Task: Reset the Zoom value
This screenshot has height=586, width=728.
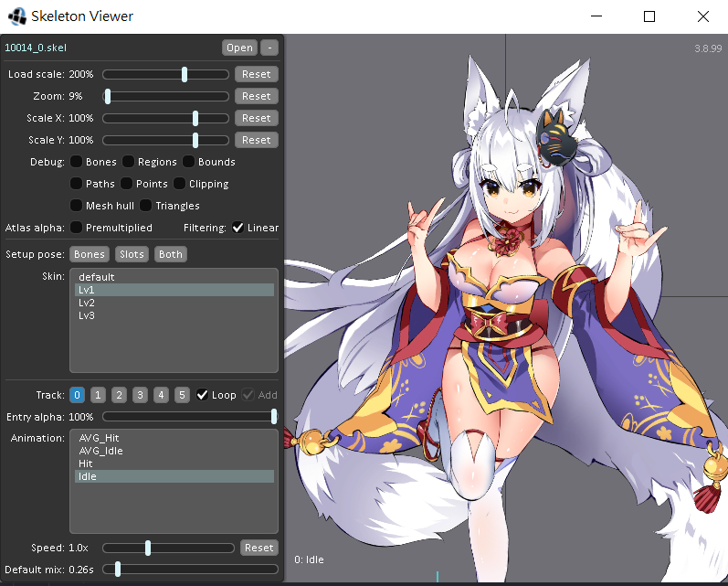Action: 257,96
